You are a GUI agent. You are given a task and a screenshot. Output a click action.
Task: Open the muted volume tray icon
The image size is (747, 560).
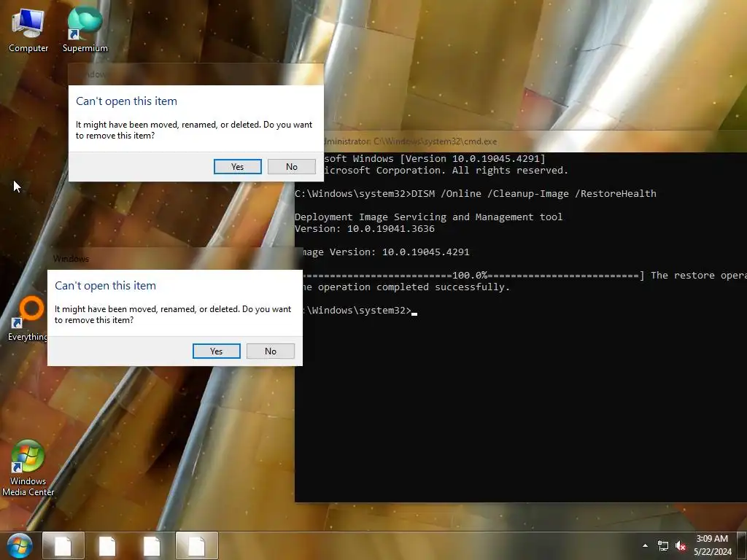pos(681,545)
